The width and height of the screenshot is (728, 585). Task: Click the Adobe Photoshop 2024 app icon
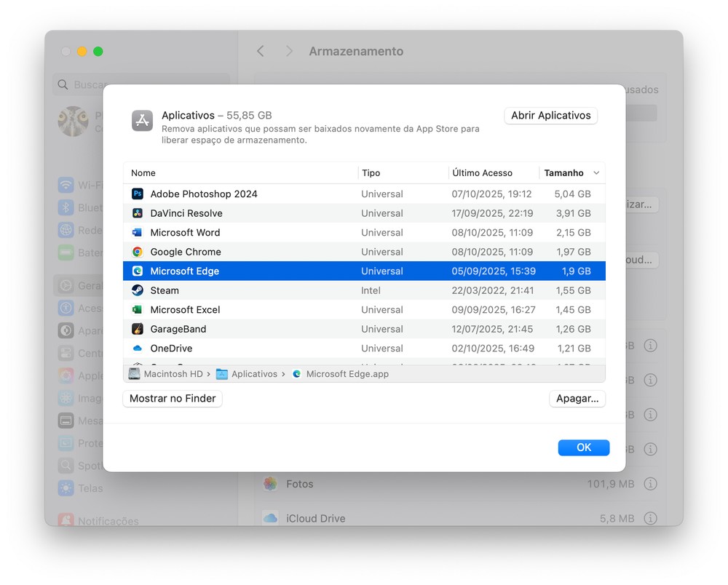[137, 194]
